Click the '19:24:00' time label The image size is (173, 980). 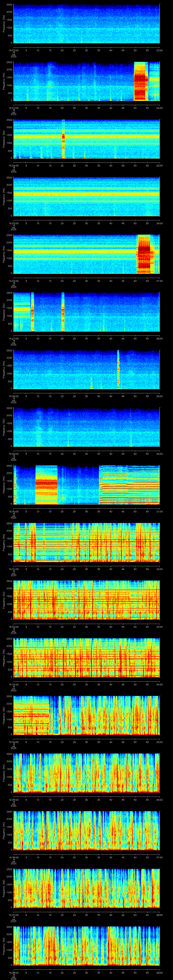tap(13, 166)
